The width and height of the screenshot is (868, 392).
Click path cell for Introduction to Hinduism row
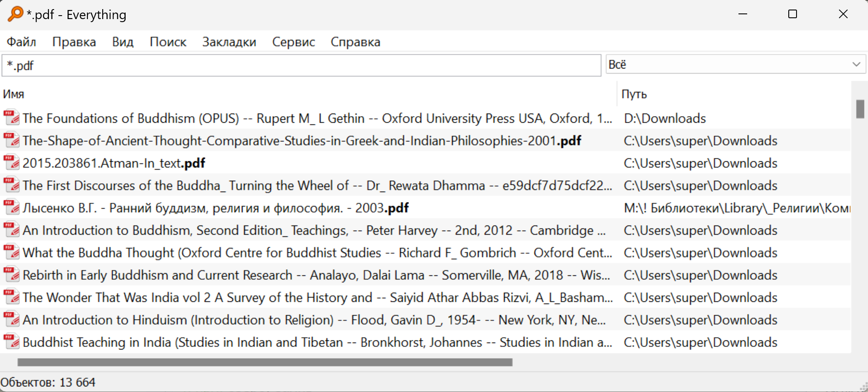(x=700, y=320)
